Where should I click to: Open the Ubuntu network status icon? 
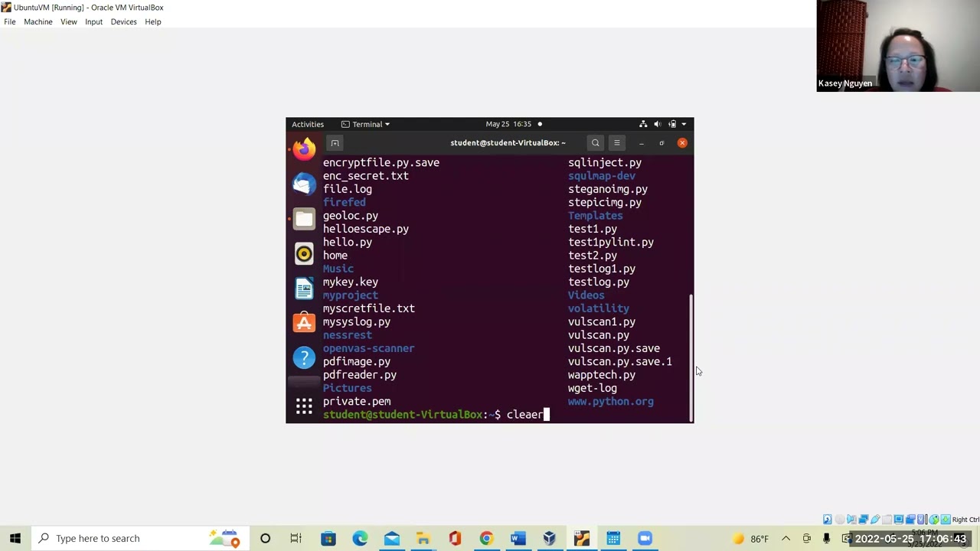[x=643, y=124]
